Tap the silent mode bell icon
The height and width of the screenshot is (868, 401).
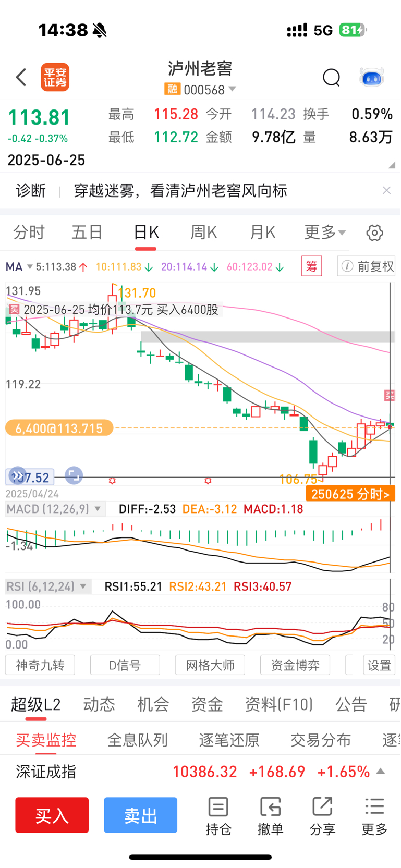[100, 30]
